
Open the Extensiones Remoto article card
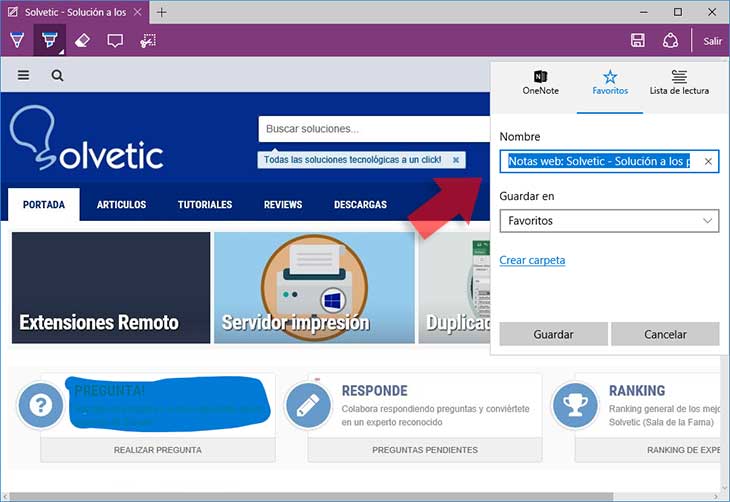pos(111,288)
